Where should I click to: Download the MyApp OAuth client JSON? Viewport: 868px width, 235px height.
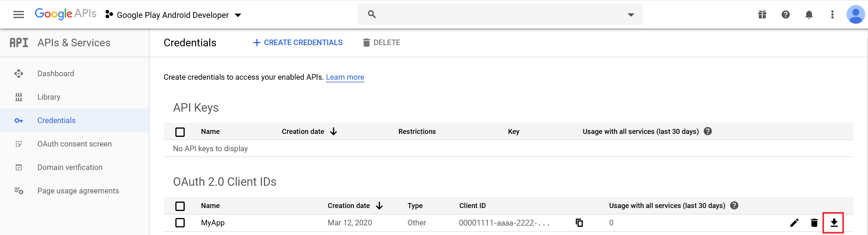834,222
